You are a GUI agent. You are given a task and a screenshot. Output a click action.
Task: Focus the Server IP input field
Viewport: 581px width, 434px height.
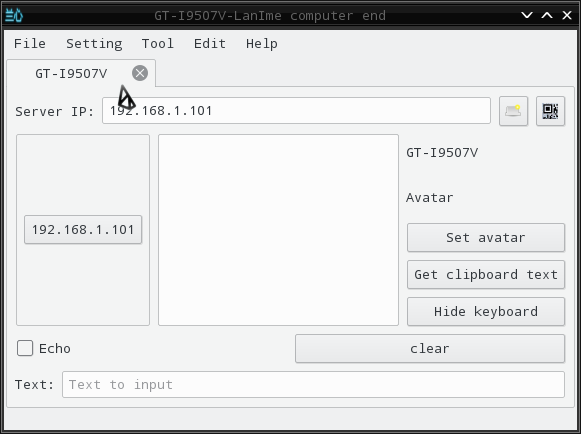click(296, 110)
